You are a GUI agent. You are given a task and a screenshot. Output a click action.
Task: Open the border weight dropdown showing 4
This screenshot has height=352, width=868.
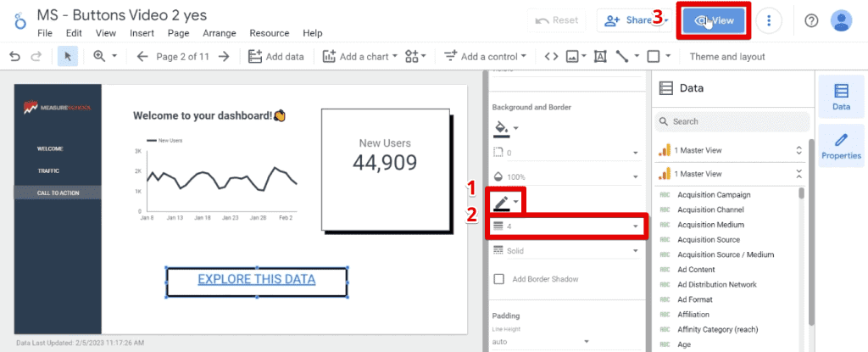[x=565, y=226]
